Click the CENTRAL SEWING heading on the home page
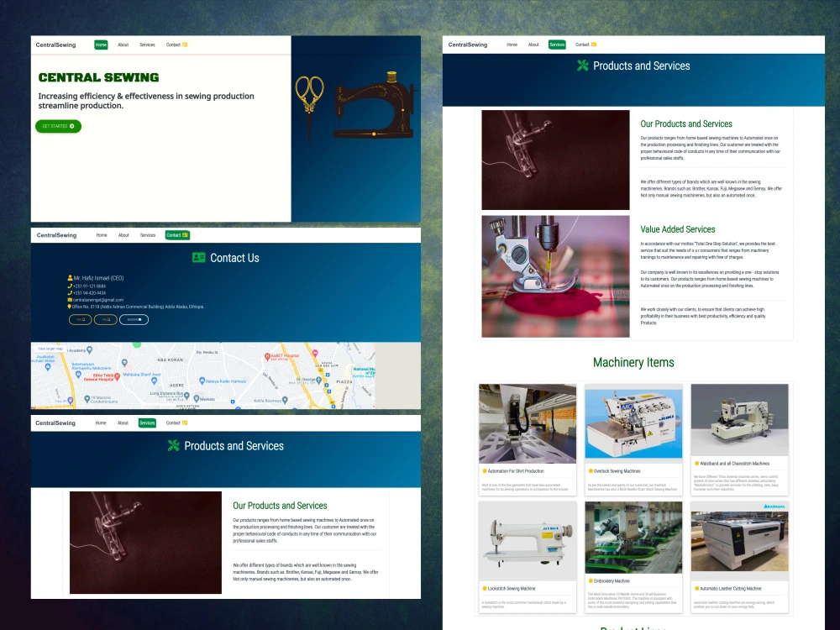The image size is (840, 630). click(x=98, y=77)
